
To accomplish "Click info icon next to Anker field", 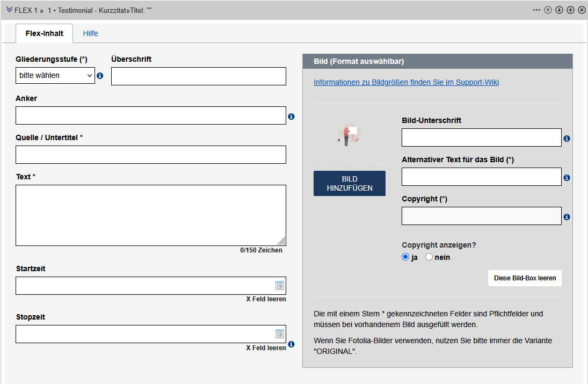I will click(x=291, y=116).
